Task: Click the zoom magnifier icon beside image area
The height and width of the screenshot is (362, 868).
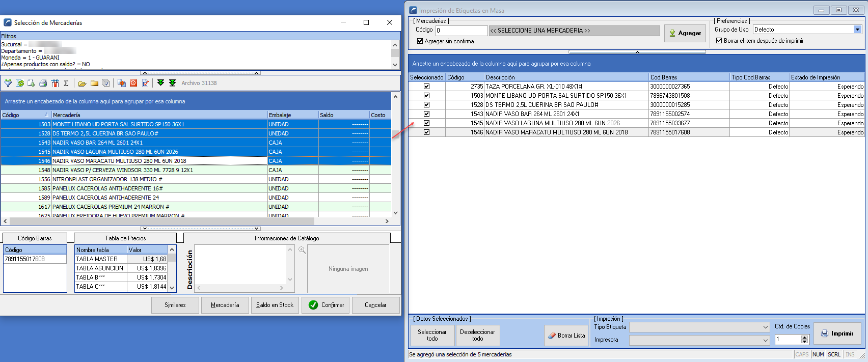Action: click(x=302, y=250)
